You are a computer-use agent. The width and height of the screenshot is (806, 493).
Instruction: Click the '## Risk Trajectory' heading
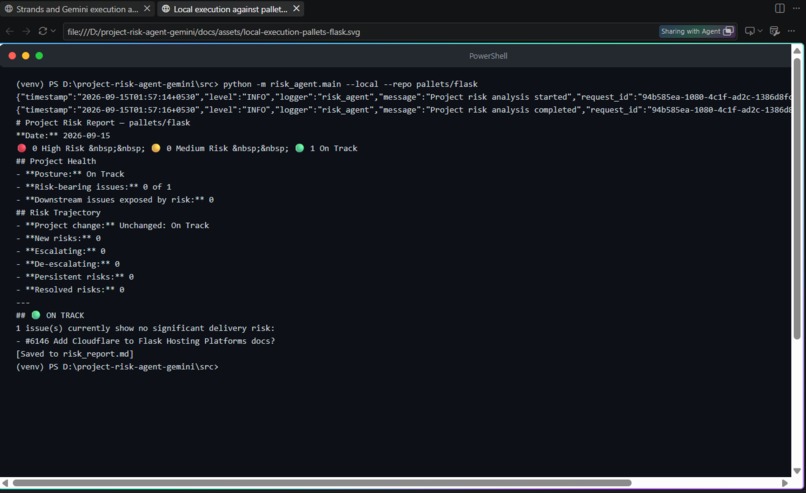58,212
